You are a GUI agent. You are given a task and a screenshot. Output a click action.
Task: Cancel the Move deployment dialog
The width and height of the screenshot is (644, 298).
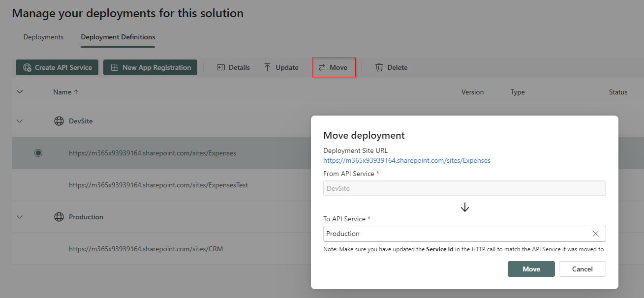tap(582, 269)
